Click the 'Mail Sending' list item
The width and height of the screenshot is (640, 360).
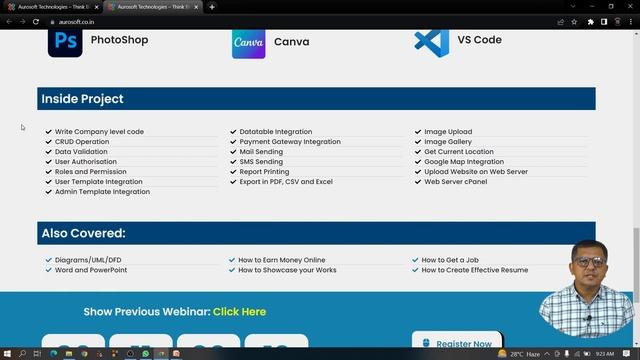point(261,152)
